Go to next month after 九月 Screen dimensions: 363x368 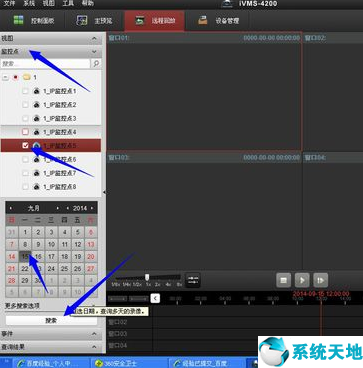click(x=58, y=208)
